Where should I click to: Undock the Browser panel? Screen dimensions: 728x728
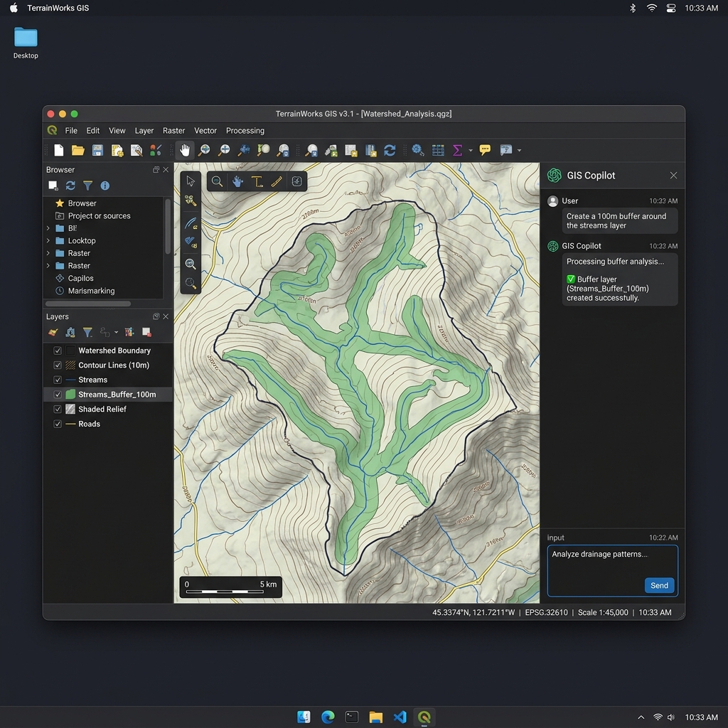[156, 170]
